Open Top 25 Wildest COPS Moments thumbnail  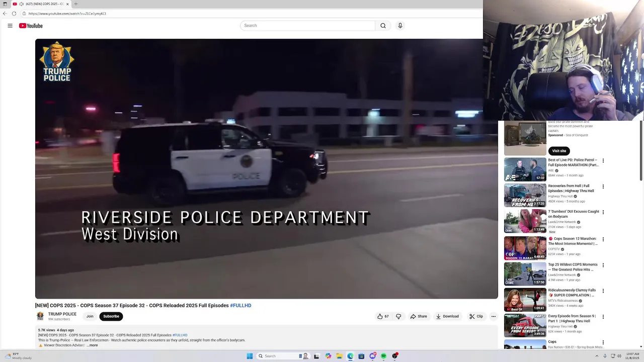pyautogui.click(x=525, y=274)
